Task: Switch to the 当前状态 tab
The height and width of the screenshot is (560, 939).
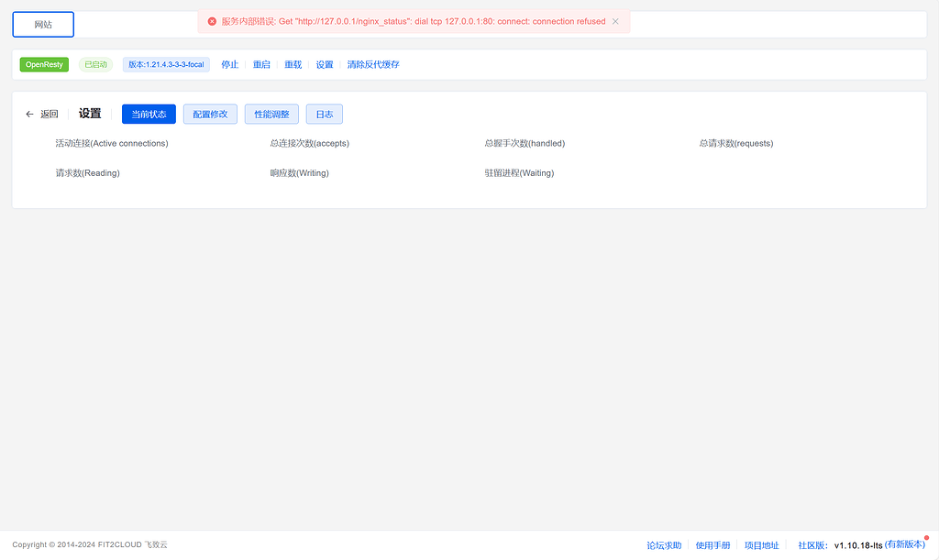Action: (149, 114)
